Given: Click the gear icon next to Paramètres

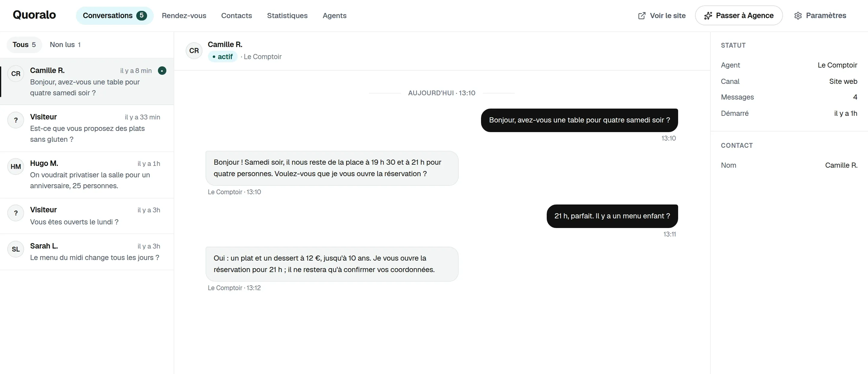Looking at the screenshot, I should coord(798,15).
